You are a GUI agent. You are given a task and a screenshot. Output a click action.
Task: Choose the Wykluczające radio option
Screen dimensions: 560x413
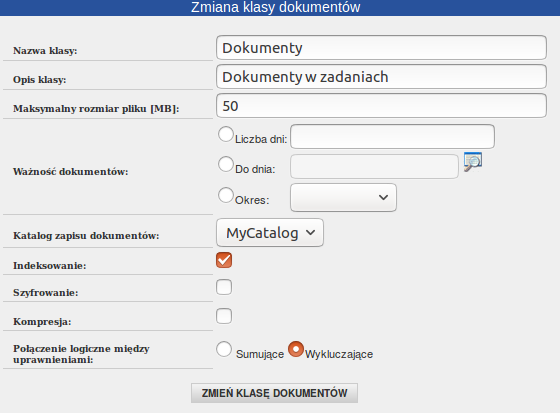click(x=296, y=349)
